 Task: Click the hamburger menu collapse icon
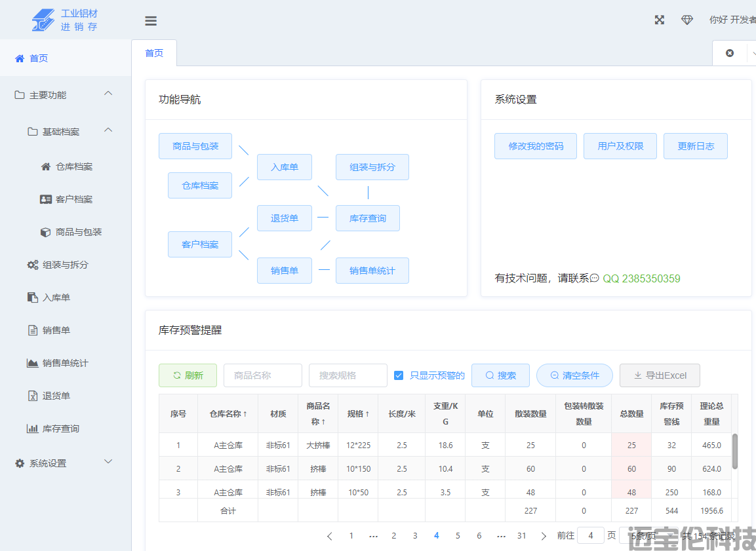click(151, 20)
